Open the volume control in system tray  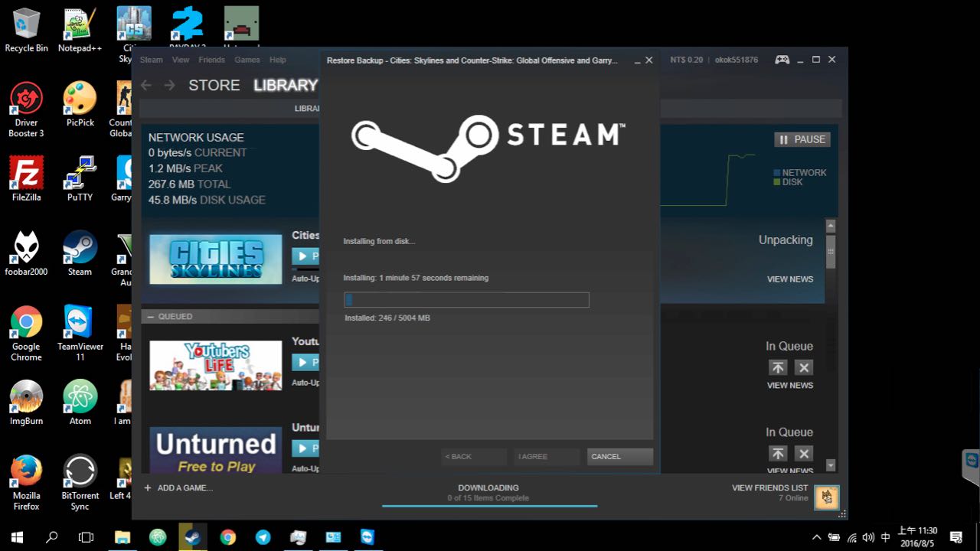[x=868, y=537]
